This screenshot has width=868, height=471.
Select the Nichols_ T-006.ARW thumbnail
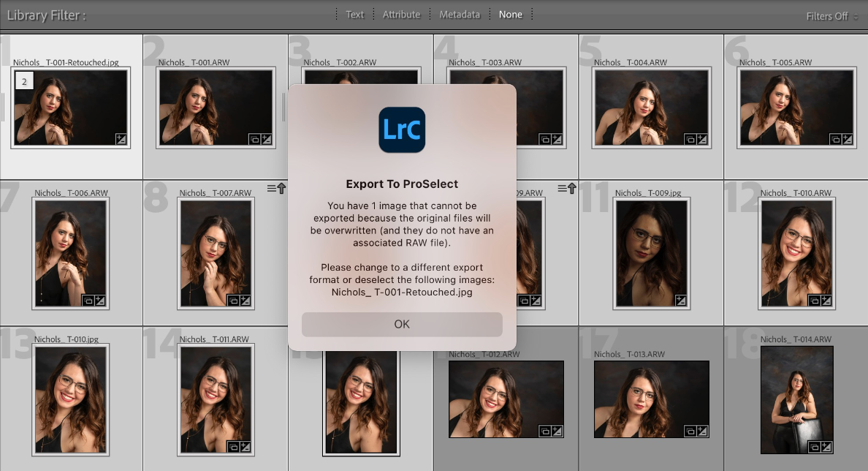click(x=71, y=253)
